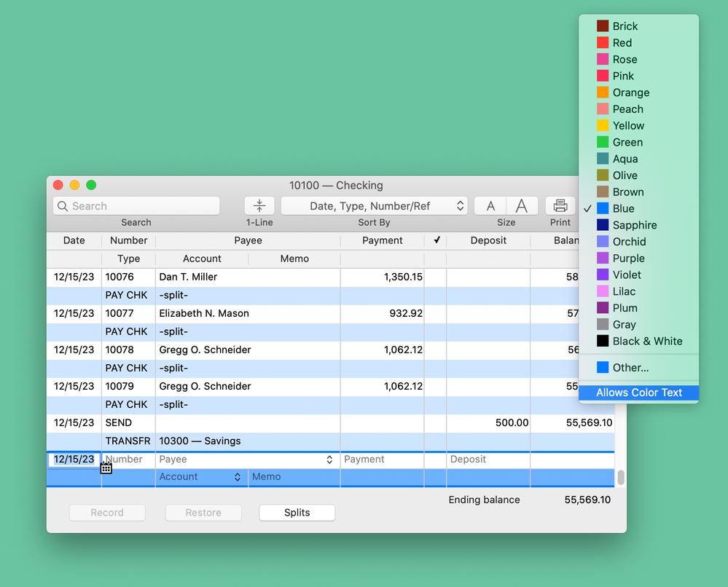Click the larger text size icon
Image resolution: width=728 pixels, height=587 pixels.
522,206
